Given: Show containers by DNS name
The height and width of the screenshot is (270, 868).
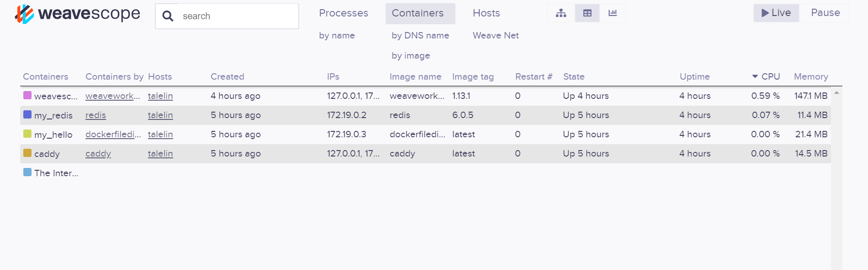Looking at the screenshot, I should [x=420, y=35].
